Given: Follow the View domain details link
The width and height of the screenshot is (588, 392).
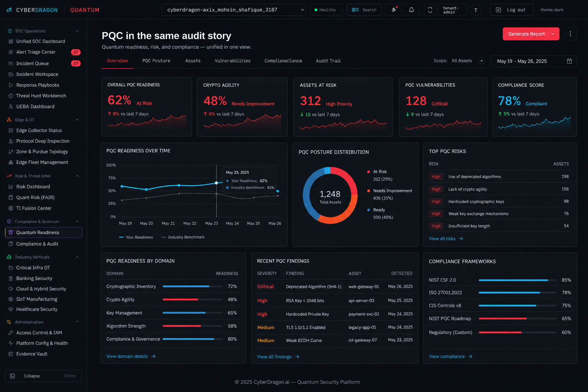Looking at the screenshot, I should pos(131,356).
